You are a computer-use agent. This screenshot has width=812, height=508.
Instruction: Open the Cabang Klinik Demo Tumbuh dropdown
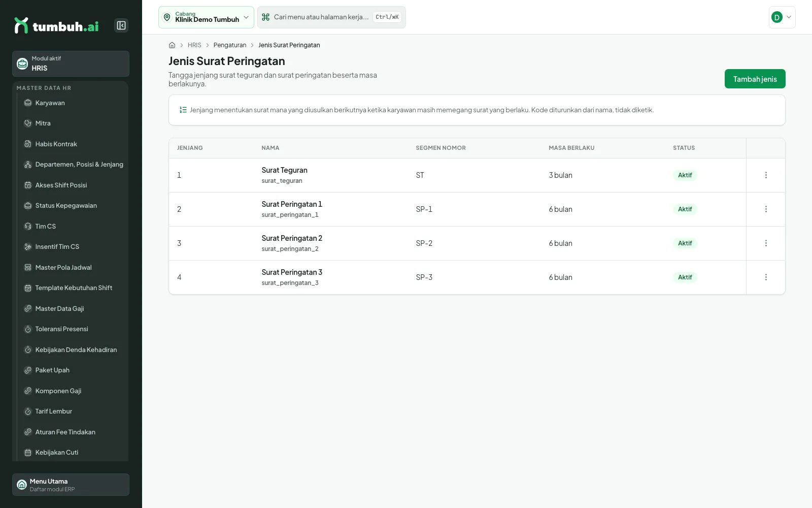pos(206,17)
